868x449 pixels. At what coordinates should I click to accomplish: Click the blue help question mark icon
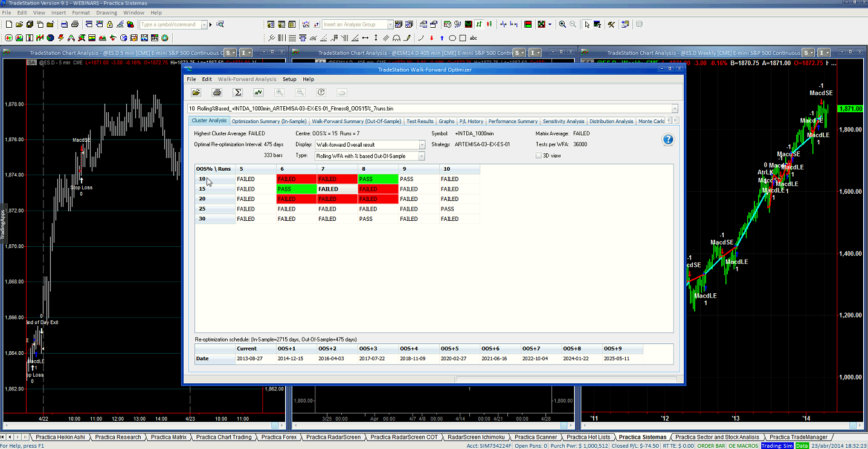coord(668,139)
